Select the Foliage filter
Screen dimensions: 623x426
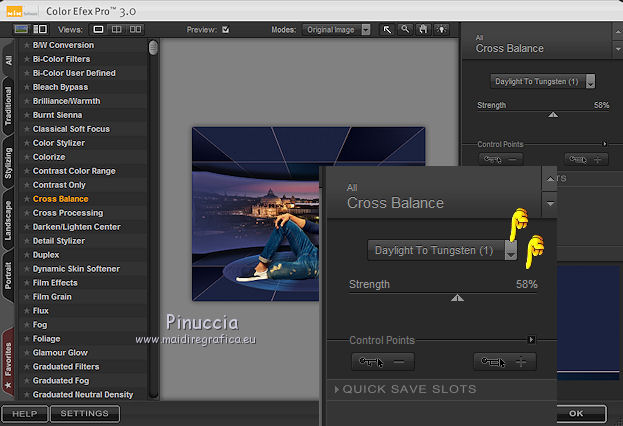pyautogui.click(x=46, y=339)
